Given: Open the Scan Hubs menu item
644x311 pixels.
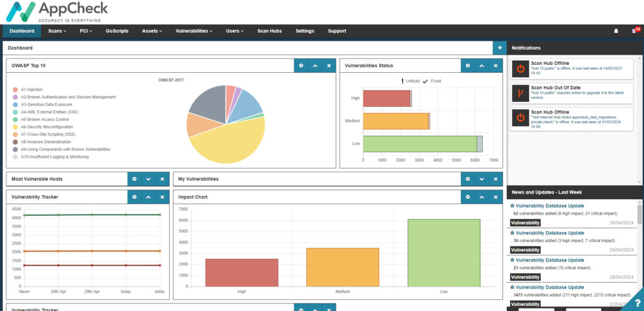Looking at the screenshot, I should tap(269, 31).
